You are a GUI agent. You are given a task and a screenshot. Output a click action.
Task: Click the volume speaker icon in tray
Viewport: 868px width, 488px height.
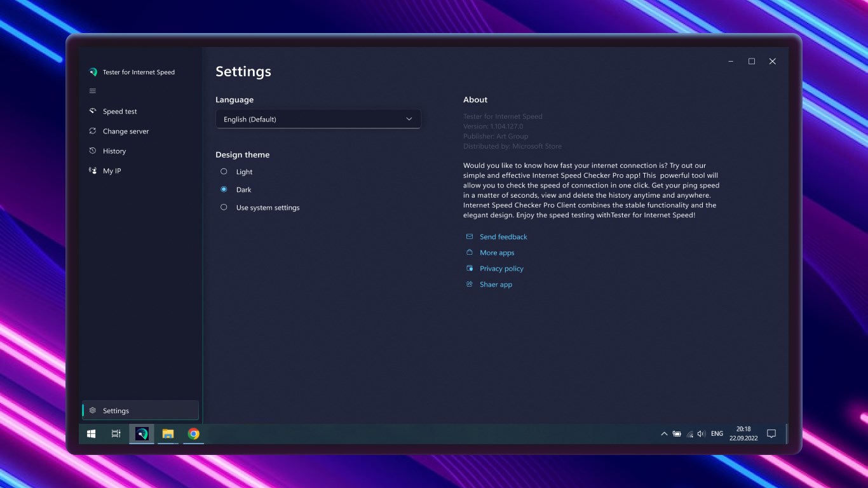pos(702,434)
